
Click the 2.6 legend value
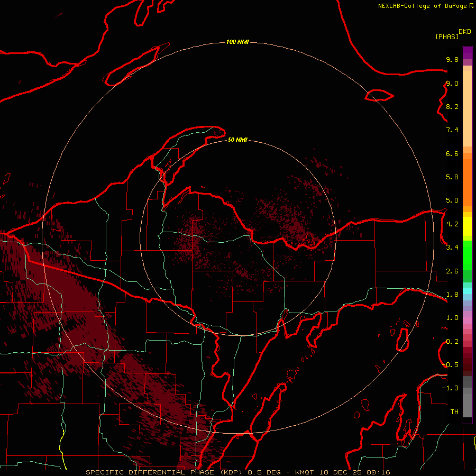[452, 271]
